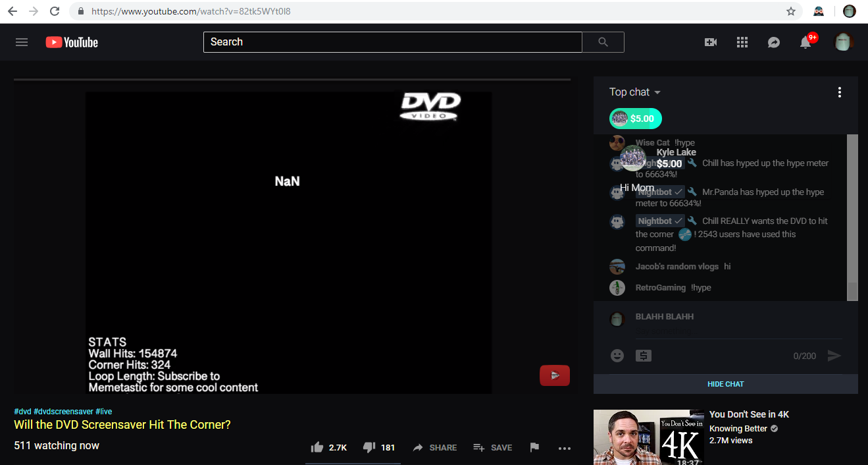
Task: Open the create video camera icon
Action: [711, 42]
